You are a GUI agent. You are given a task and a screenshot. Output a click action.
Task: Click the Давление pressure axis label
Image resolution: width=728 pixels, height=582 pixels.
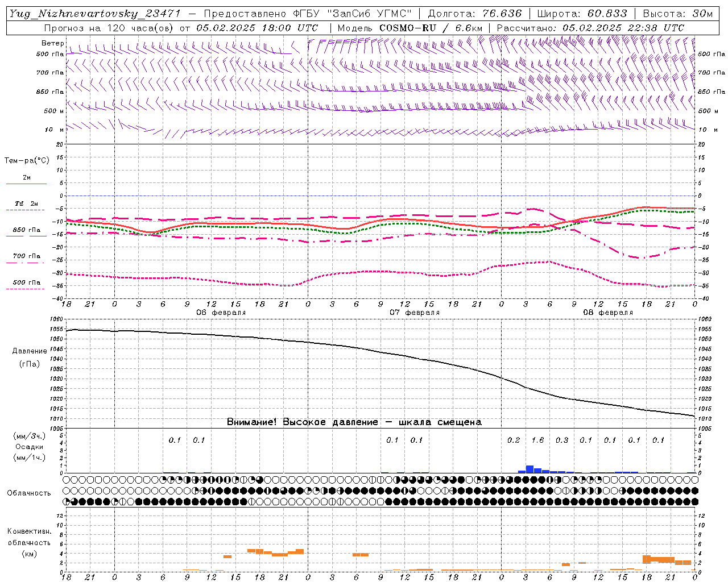point(30,351)
